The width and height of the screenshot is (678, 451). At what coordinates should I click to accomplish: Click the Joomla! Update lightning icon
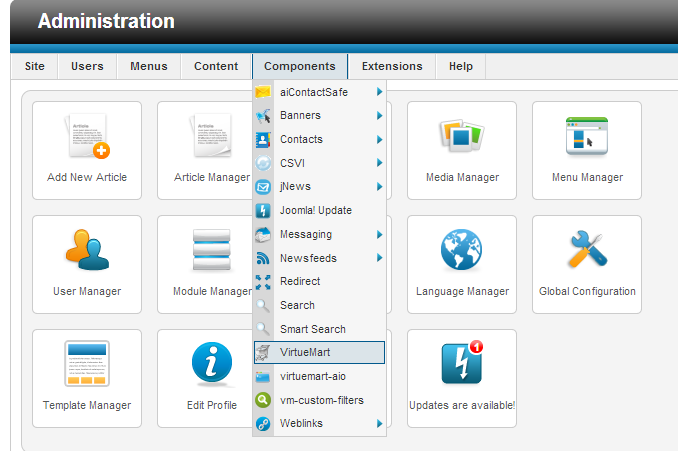point(263,211)
